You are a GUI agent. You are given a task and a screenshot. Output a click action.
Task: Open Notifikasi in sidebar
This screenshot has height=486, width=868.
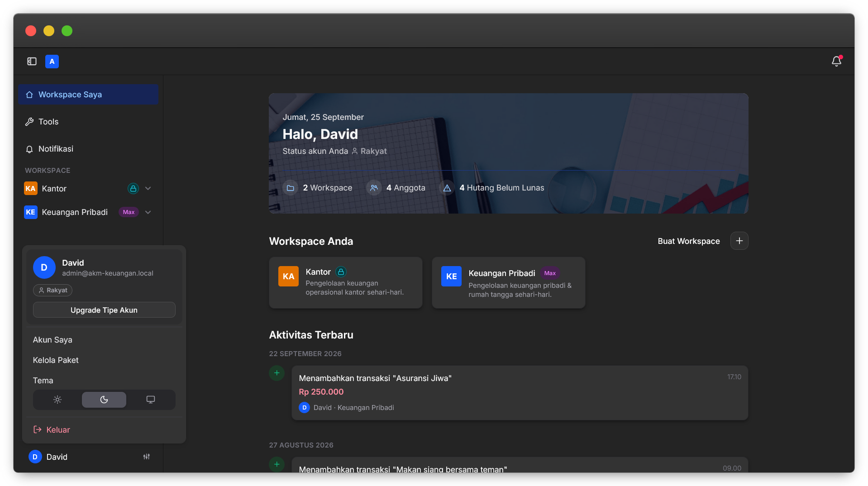pyautogui.click(x=88, y=149)
